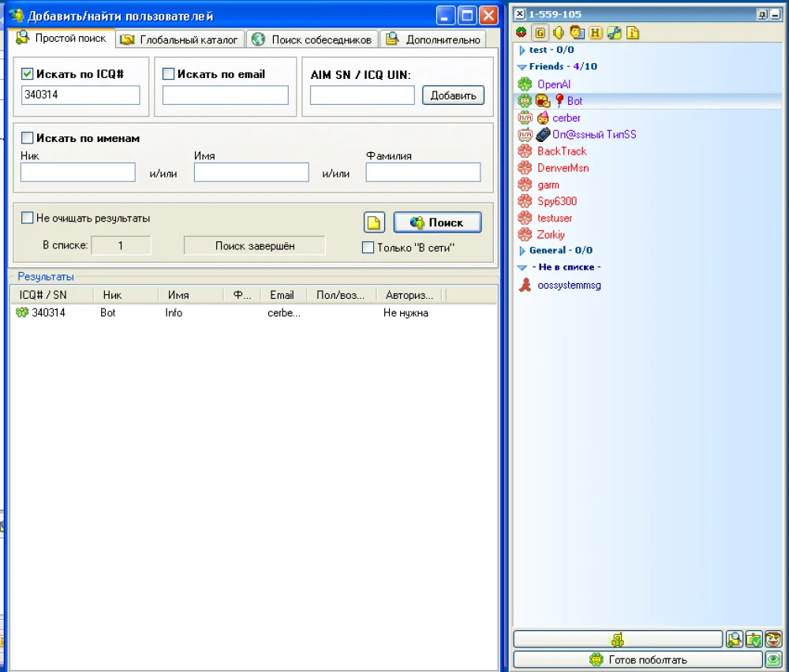Click the notes checklist icon at bottom
The height and width of the screenshot is (672, 789).
(x=753, y=640)
